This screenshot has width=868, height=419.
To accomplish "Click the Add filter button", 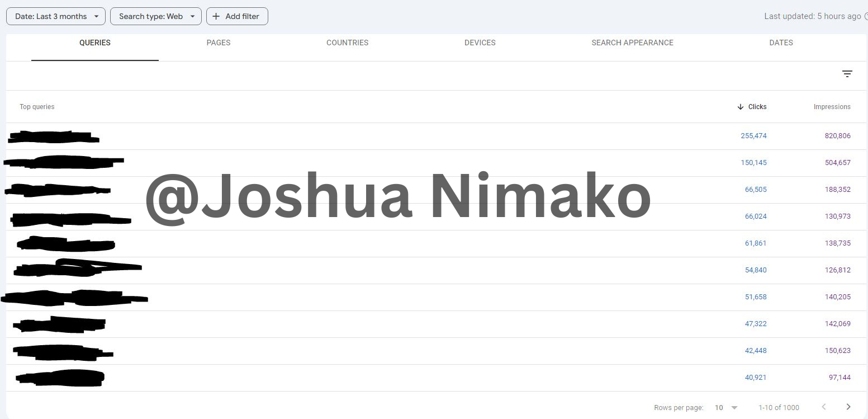I will 237,16.
